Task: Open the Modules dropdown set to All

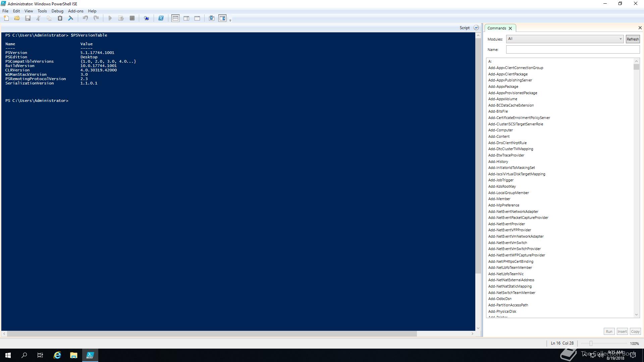Action: pos(565,39)
